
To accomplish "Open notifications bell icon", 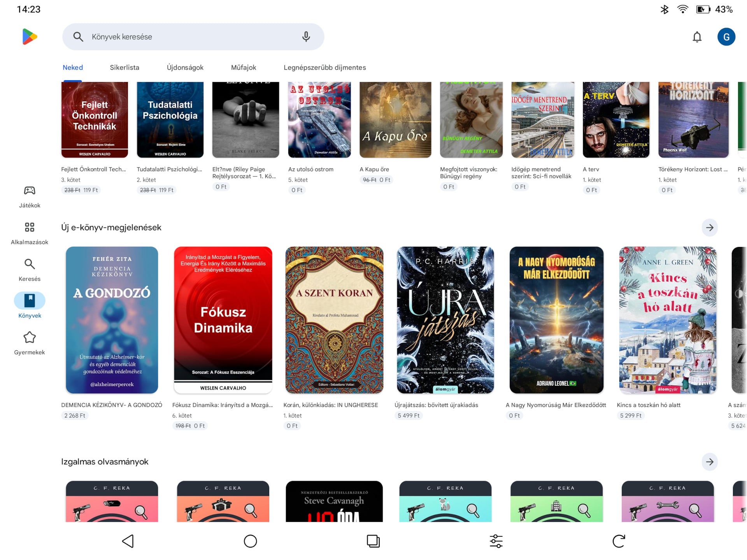I will click(x=697, y=37).
